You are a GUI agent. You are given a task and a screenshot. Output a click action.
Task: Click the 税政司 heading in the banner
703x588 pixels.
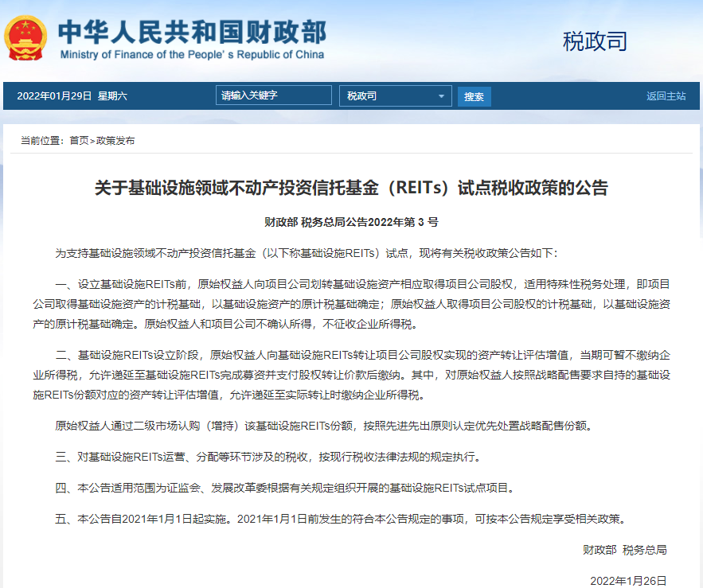click(x=595, y=41)
